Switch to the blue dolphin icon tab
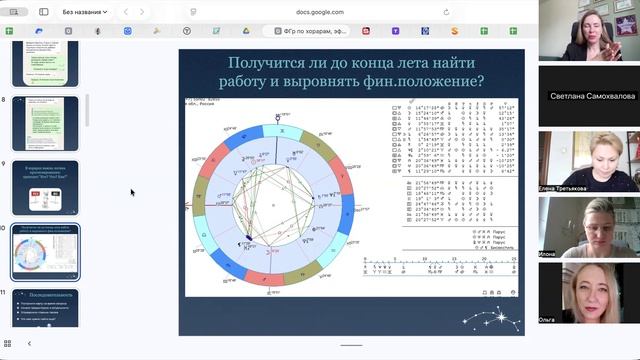 pos(39,31)
